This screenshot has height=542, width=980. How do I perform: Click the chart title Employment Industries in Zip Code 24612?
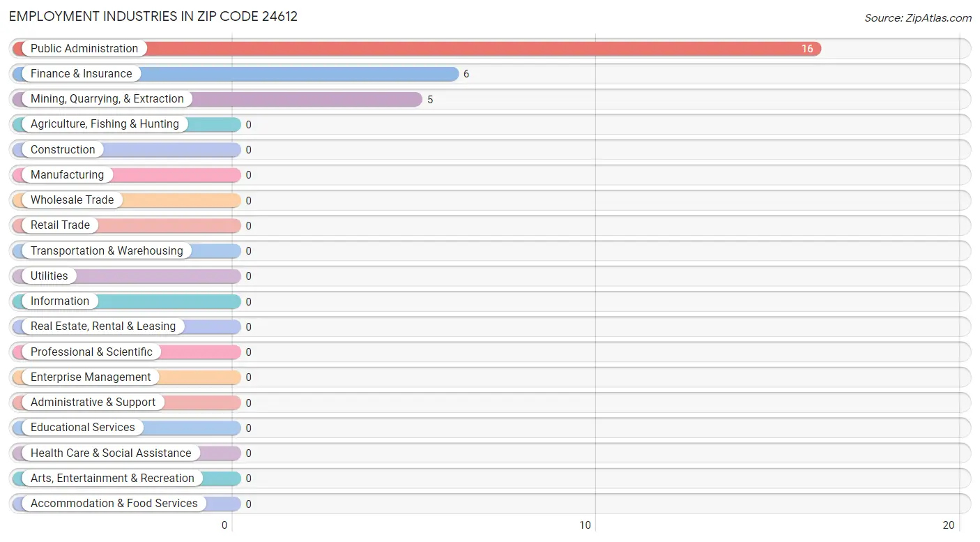[x=153, y=17]
